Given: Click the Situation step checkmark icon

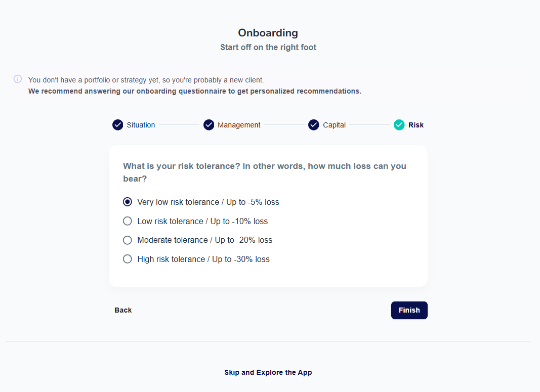Looking at the screenshot, I should pos(117,125).
